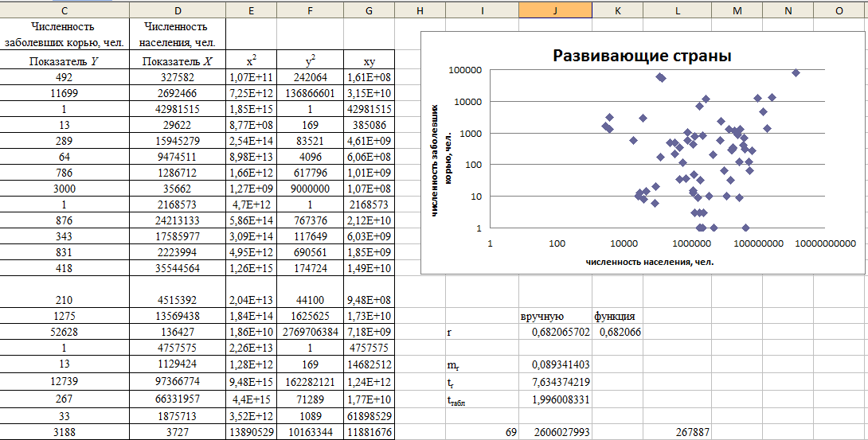This screenshot has width=868, height=440.
Task: Click the cell with value 0,682065702
Action: pyautogui.click(x=555, y=331)
